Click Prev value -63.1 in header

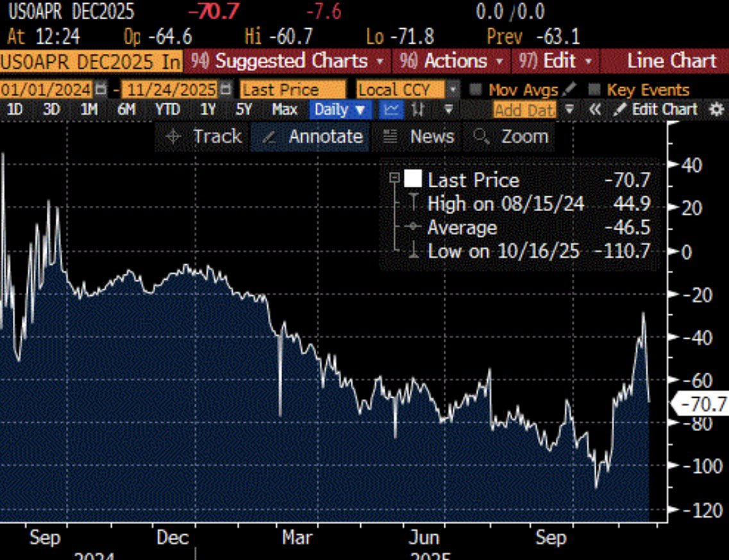[x=558, y=37]
